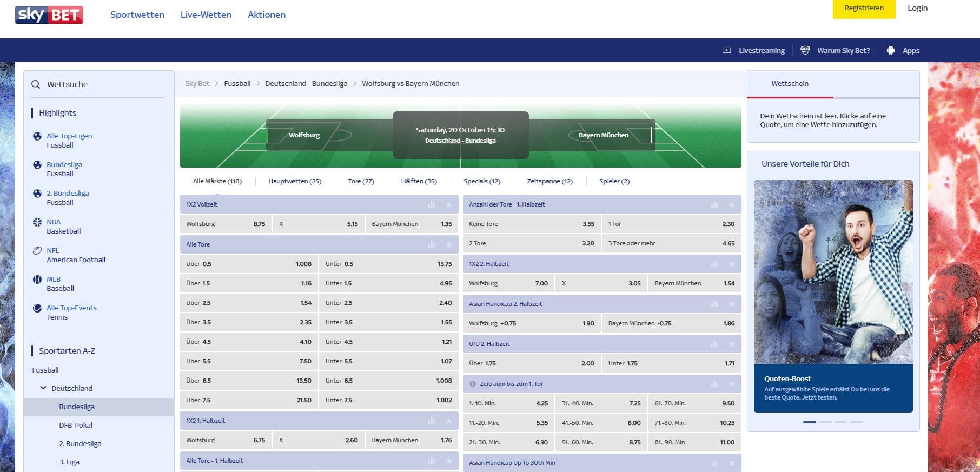Favorite the Alle Tore market star
980x472 pixels.
449,244
